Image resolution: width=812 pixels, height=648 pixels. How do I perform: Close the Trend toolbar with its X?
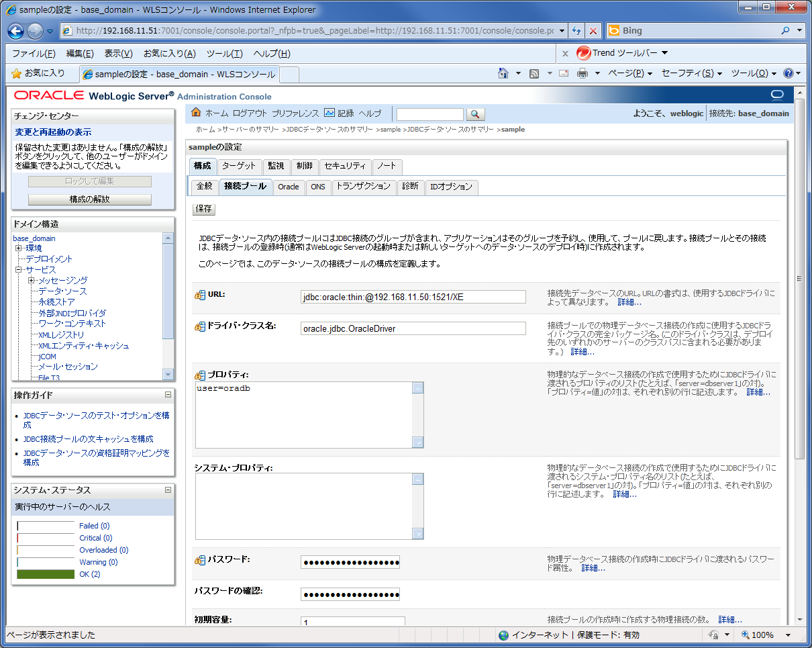click(x=565, y=53)
